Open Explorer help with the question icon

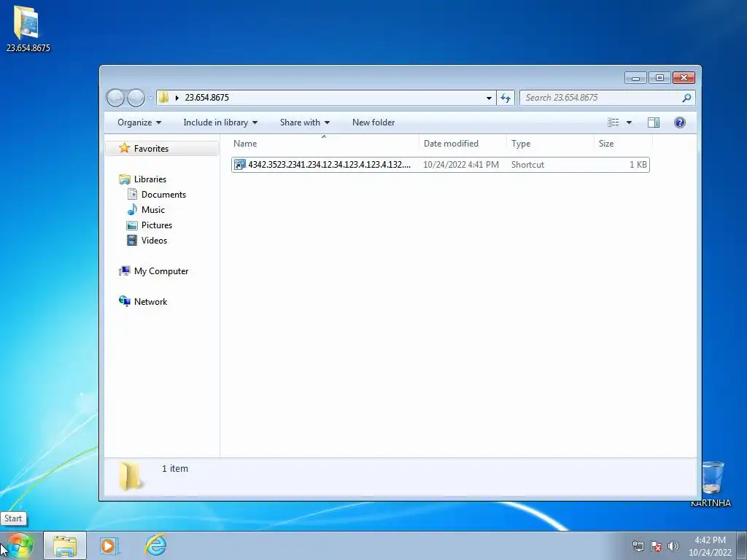click(x=680, y=122)
